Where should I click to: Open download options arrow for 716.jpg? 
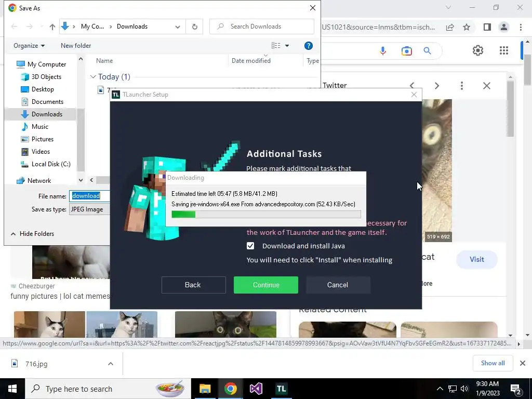pos(110,364)
